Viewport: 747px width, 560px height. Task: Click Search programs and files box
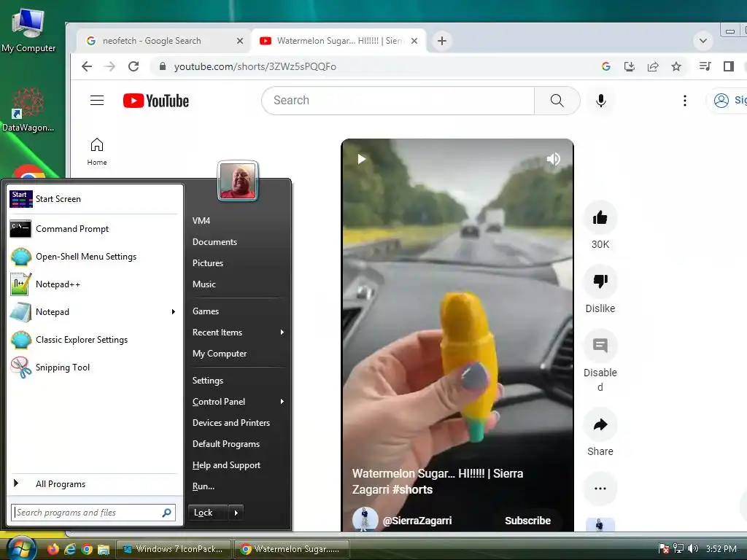point(93,513)
